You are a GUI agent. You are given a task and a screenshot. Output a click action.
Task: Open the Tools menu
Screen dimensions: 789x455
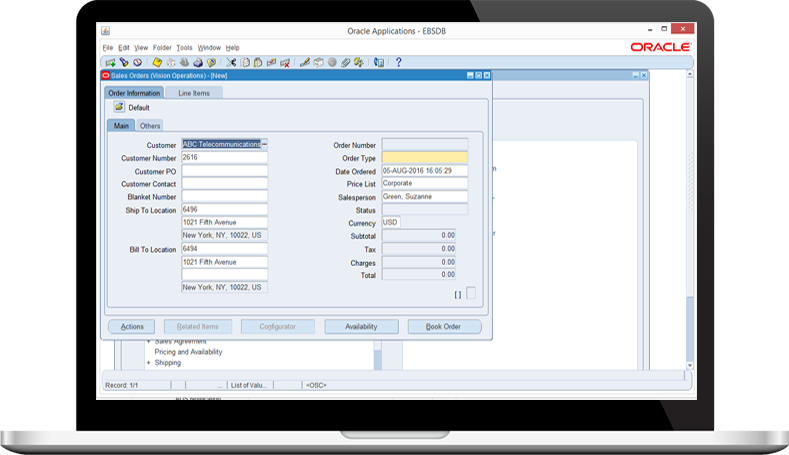click(x=184, y=48)
